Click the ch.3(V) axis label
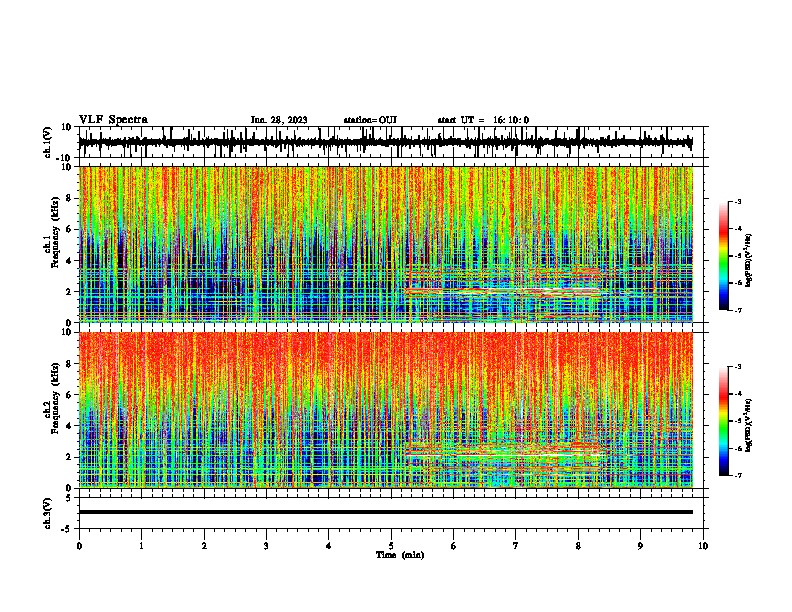Image resolution: width=792 pixels, height=612 pixels. coord(48,513)
